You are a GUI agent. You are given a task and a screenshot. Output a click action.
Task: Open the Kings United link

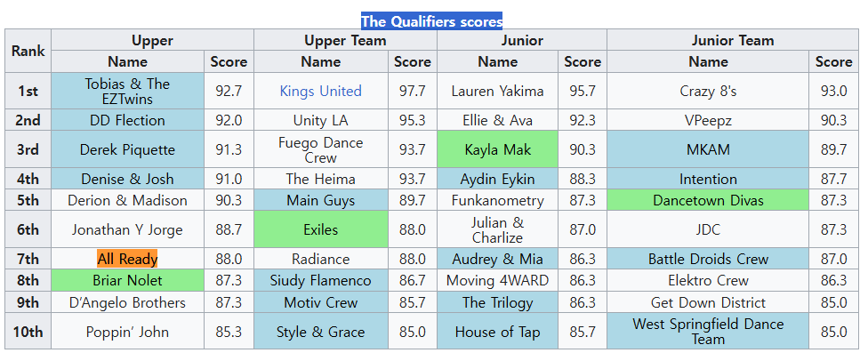(x=320, y=91)
